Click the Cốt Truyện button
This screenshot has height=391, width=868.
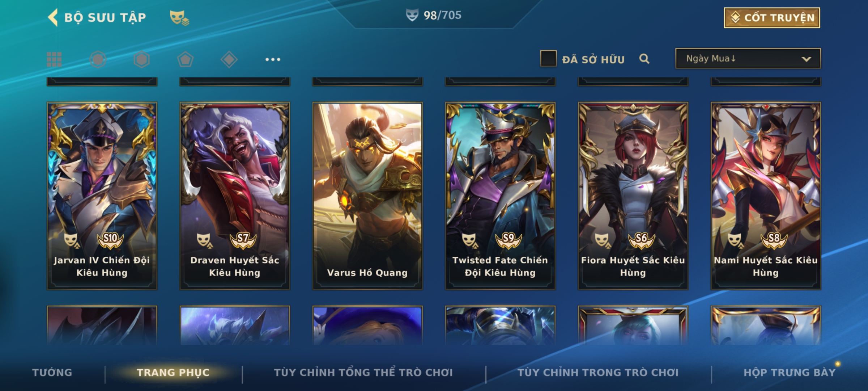[772, 18]
